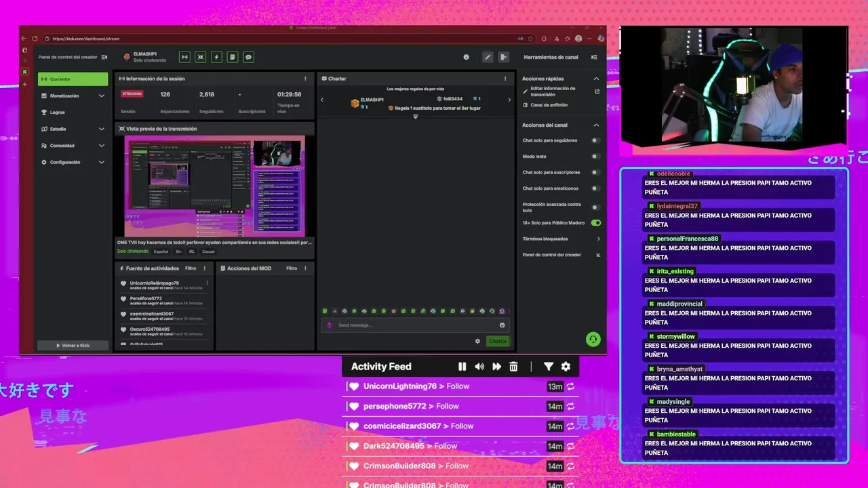This screenshot has width=868, height=488.
Task: Click Editar información de transmisión
Action: pyautogui.click(x=553, y=91)
